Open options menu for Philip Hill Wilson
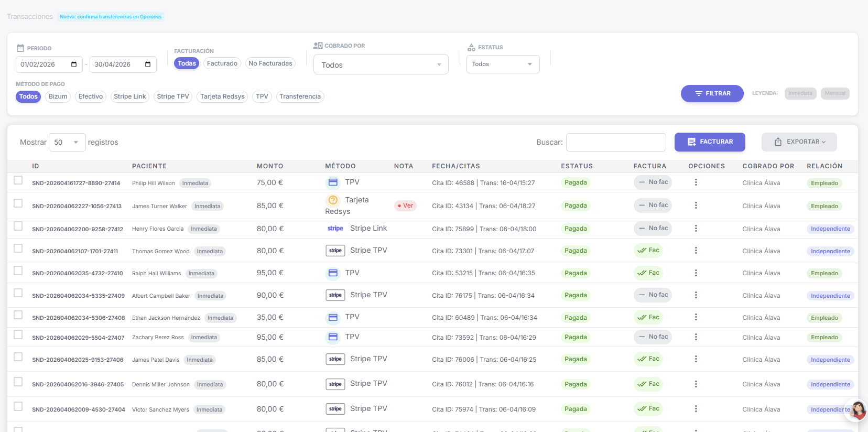This screenshot has height=432, width=868. (696, 182)
